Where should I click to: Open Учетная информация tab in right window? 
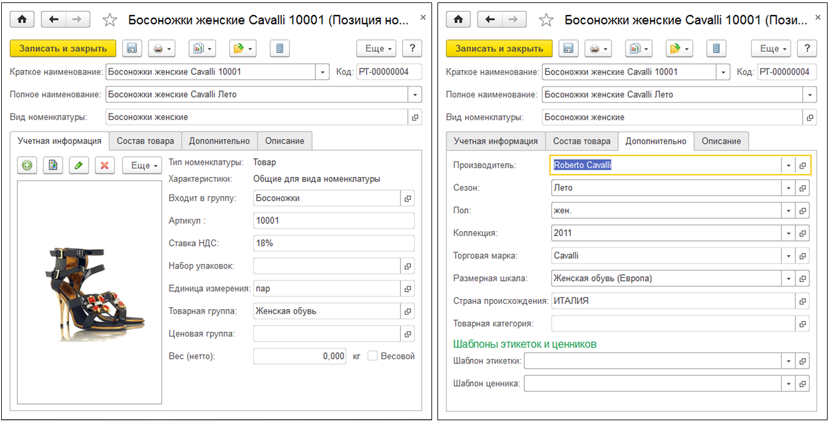tap(494, 141)
